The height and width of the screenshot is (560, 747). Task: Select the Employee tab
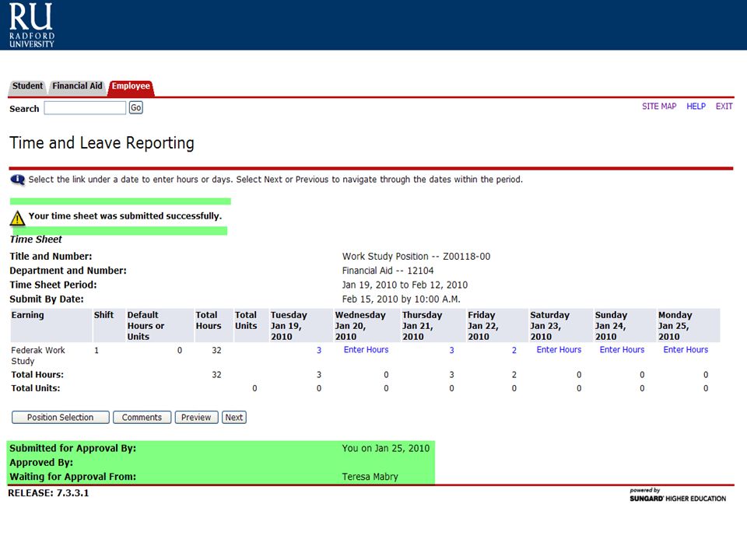[x=131, y=86]
